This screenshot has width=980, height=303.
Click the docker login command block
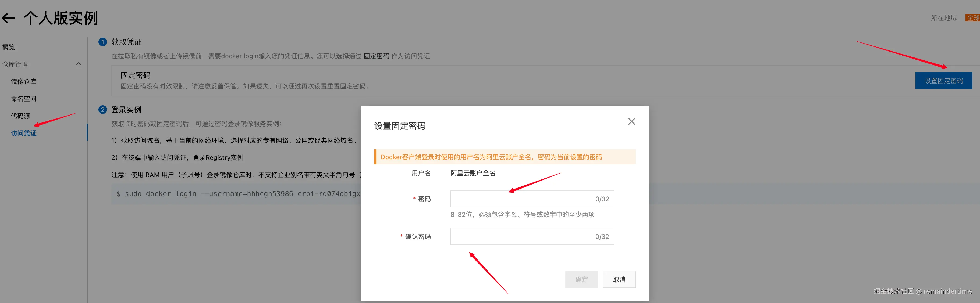pos(236,194)
